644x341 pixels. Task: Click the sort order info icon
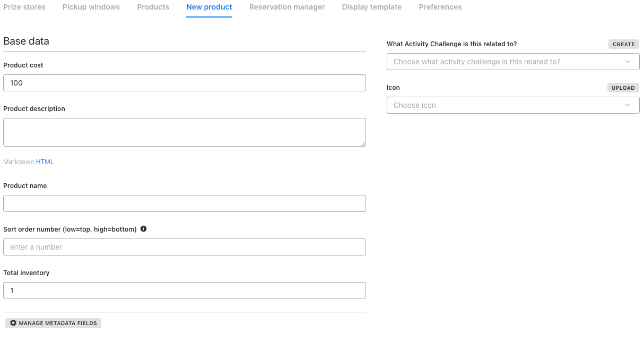coord(143,229)
